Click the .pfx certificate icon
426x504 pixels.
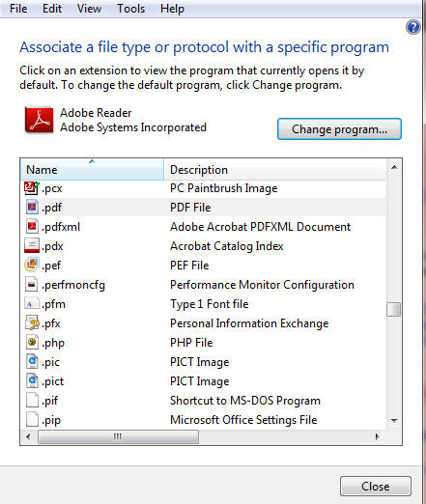pos(32,323)
